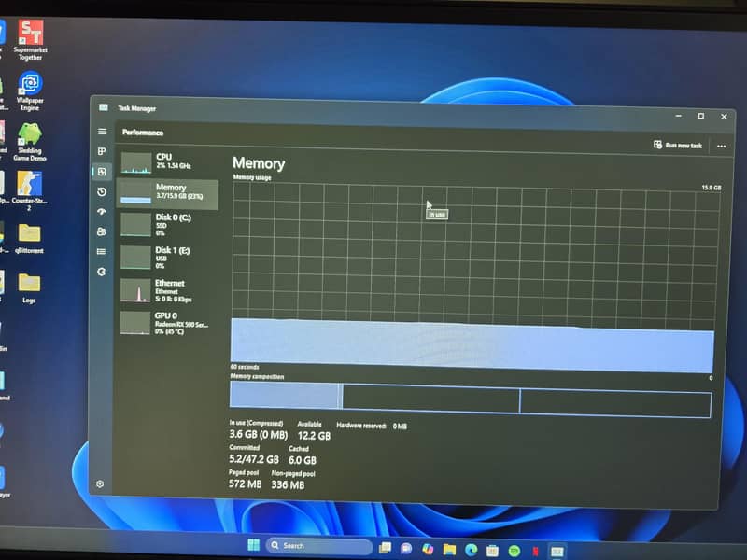Open the App history page icon

point(102,192)
